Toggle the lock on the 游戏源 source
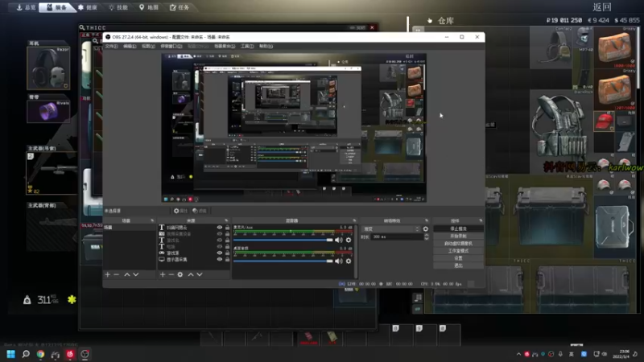This screenshot has width=644, height=362. pos(227,253)
